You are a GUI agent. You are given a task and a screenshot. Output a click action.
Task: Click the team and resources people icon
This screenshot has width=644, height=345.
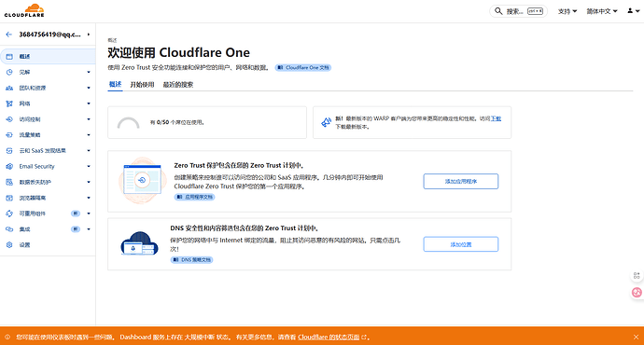pyautogui.click(x=9, y=88)
